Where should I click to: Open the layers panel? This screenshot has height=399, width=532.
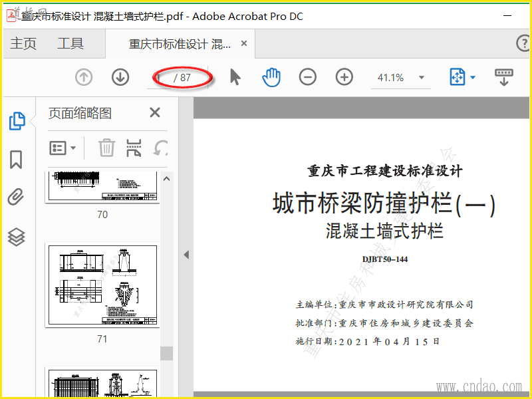click(x=16, y=237)
